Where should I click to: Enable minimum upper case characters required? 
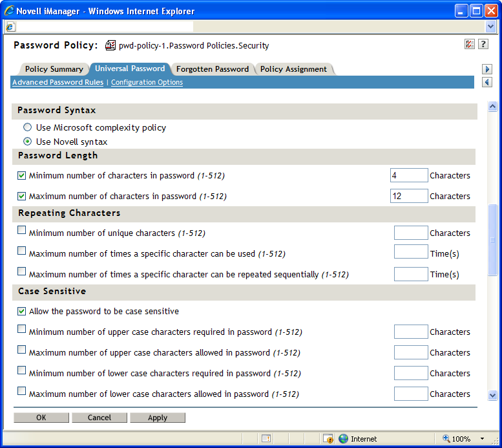coord(21,329)
